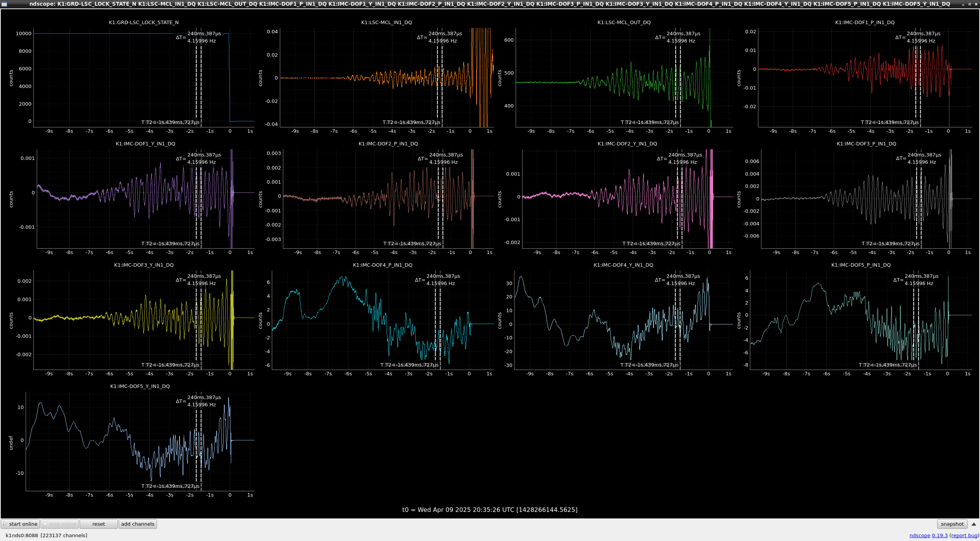Click the 'counts' y-axis label of LSC-MCL_OUT_DQ plot
Image resolution: width=980 pixels, height=541 pixels.
(x=500, y=78)
